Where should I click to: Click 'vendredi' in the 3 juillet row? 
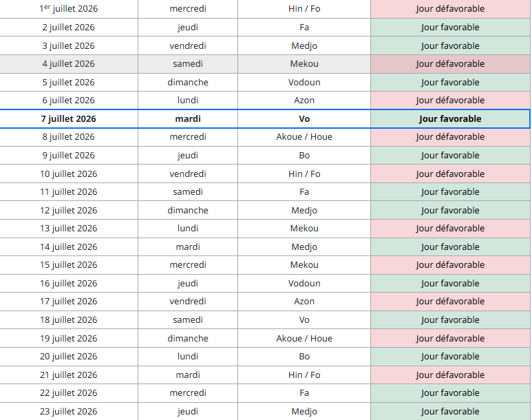pos(188,46)
